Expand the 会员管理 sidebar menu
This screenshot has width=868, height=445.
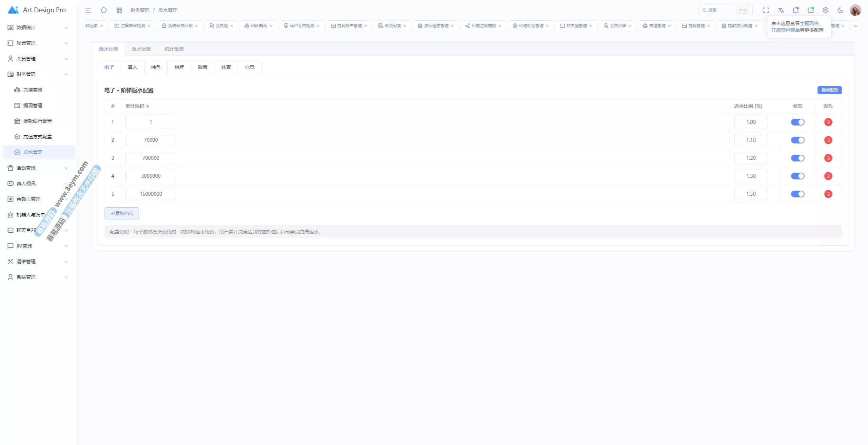click(x=37, y=59)
